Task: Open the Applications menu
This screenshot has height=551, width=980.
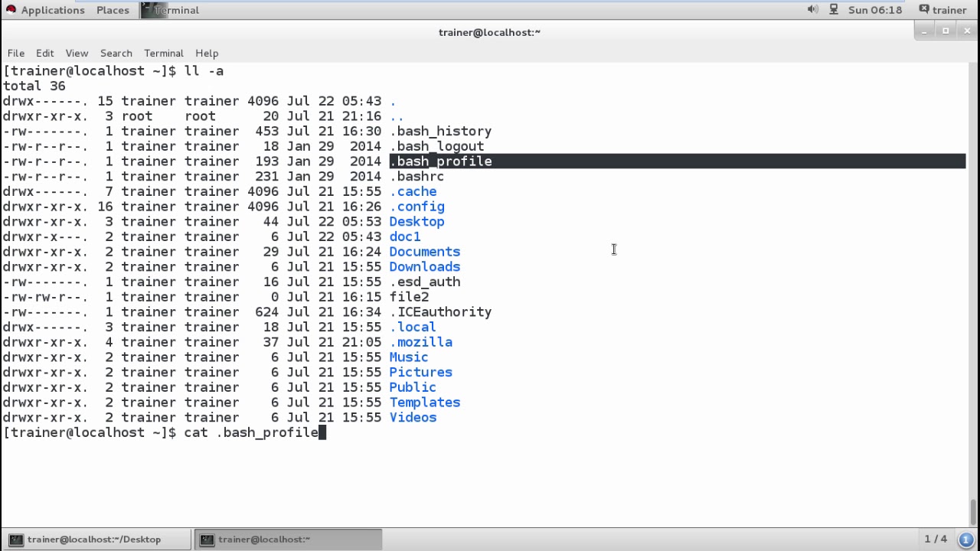Action: tap(52, 10)
